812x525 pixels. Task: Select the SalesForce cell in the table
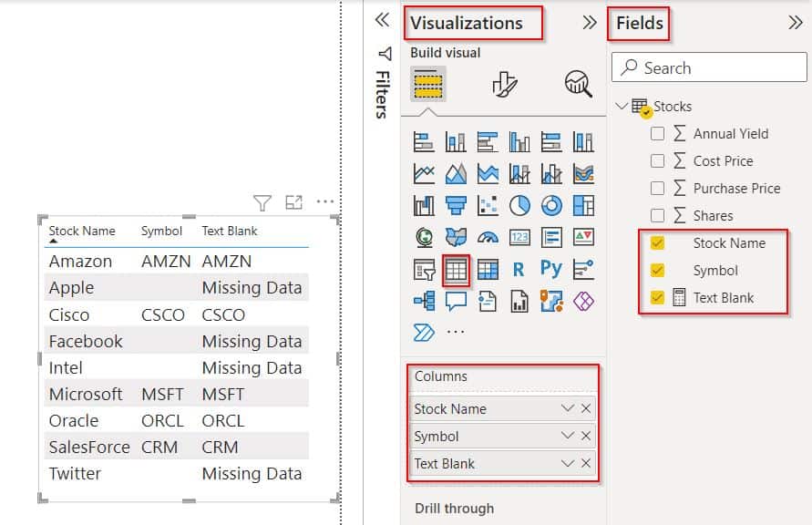(x=89, y=448)
